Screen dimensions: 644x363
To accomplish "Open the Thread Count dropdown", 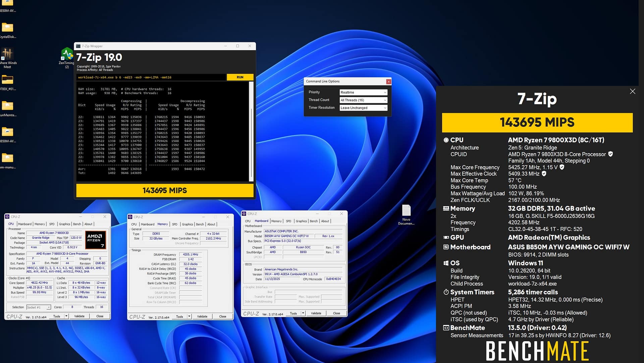I will click(x=364, y=100).
